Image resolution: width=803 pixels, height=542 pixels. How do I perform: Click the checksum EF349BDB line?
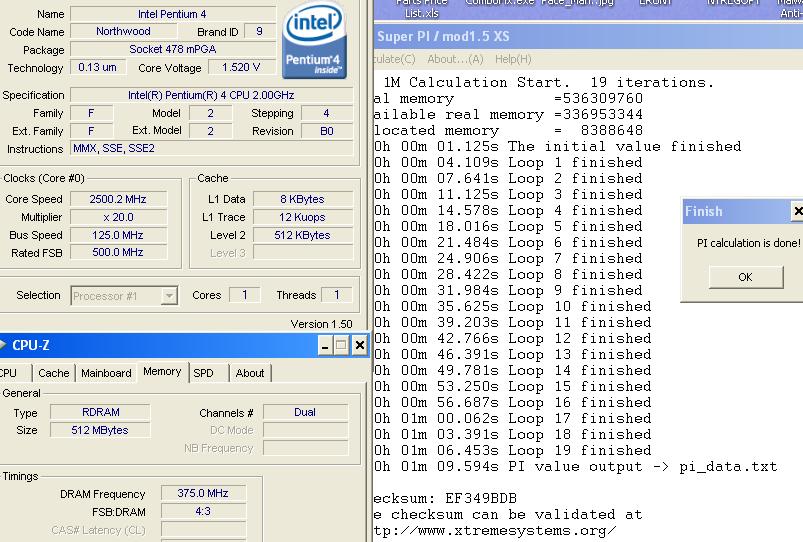tap(445, 498)
